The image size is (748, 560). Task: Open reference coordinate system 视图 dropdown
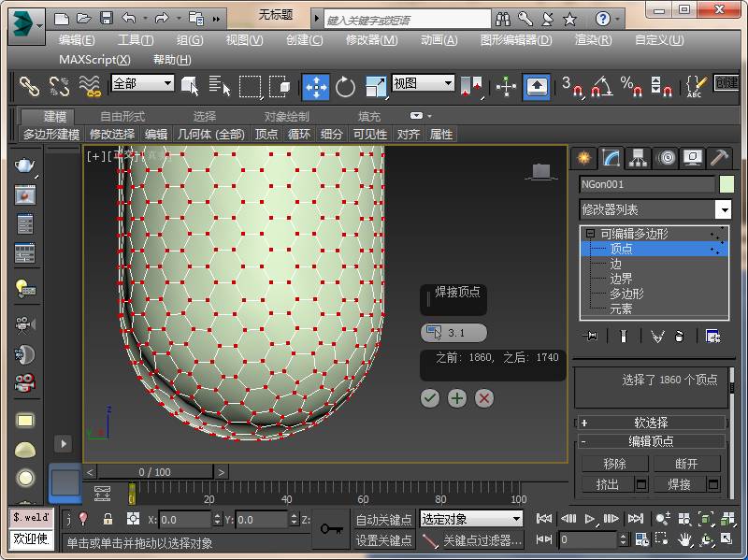point(423,83)
